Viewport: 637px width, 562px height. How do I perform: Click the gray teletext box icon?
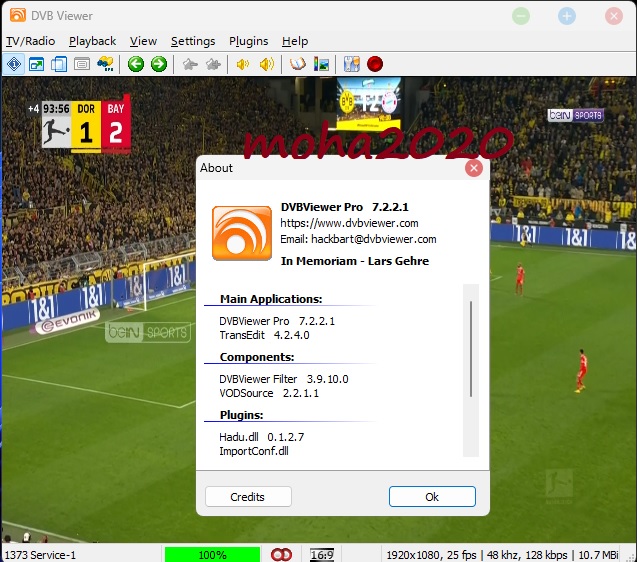coord(82,64)
